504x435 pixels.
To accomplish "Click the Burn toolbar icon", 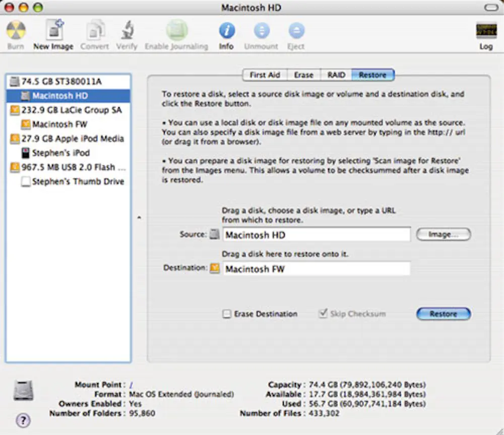I will [15, 30].
